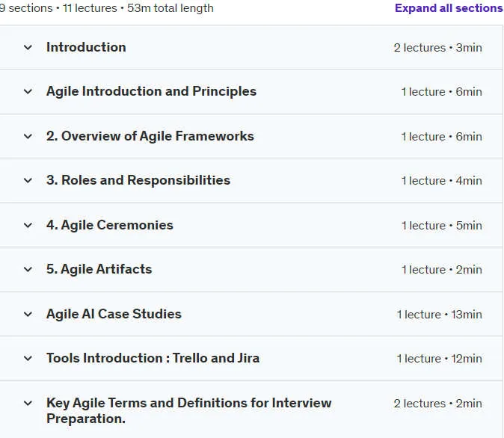Open the Introduction section title

pyautogui.click(x=86, y=47)
